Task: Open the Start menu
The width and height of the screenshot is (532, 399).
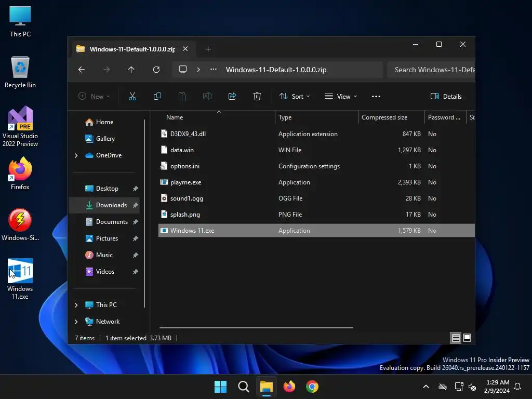Action: click(220, 387)
